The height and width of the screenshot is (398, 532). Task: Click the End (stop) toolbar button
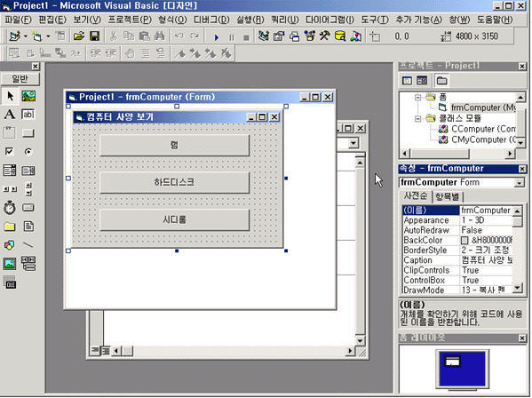[x=246, y=36]
